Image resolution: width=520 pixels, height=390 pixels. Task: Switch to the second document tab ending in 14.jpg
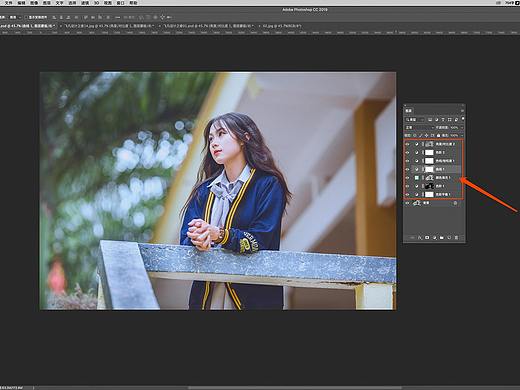[x=109, y=26]
